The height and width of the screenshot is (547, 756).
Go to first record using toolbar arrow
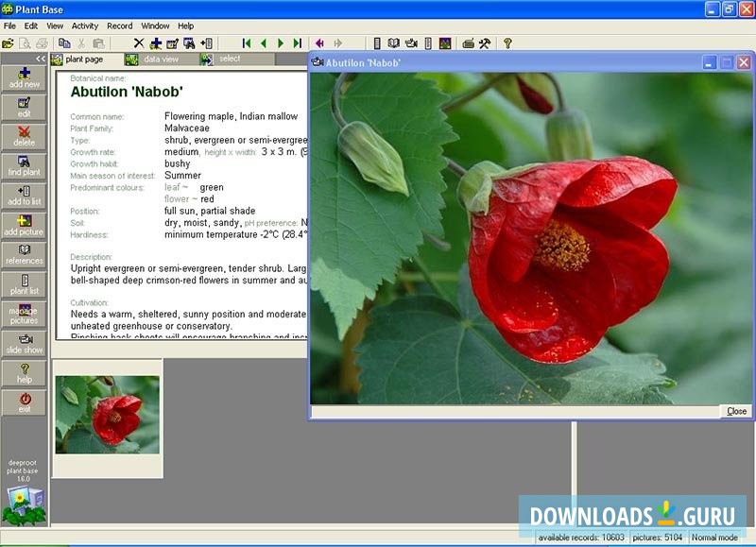click(247, 43)
